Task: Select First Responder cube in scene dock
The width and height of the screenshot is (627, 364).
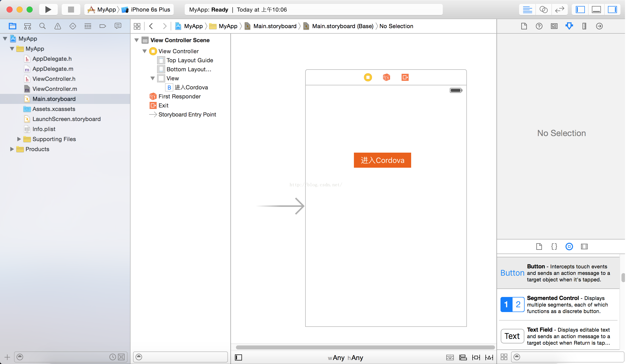Action: coord(386,77)
